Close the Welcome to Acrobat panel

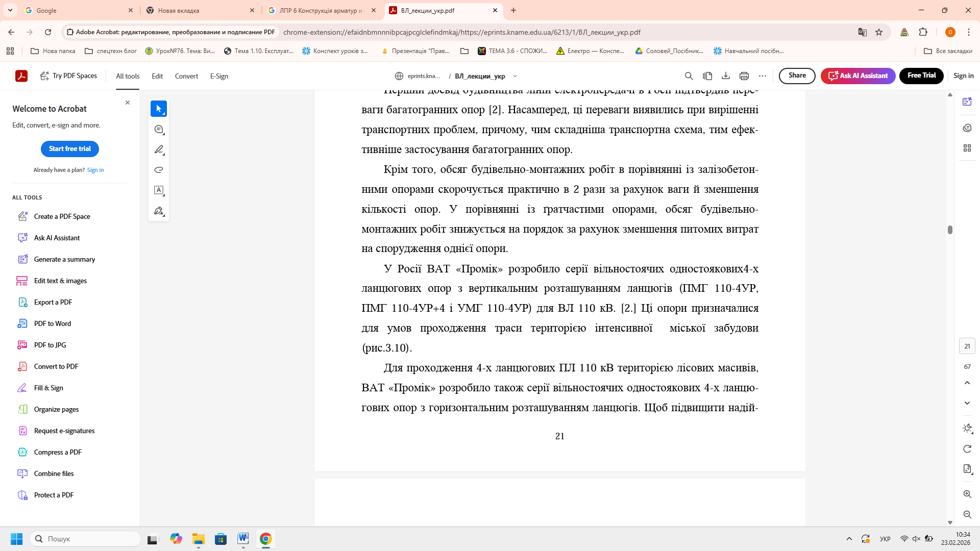click(x=128, y=103)
